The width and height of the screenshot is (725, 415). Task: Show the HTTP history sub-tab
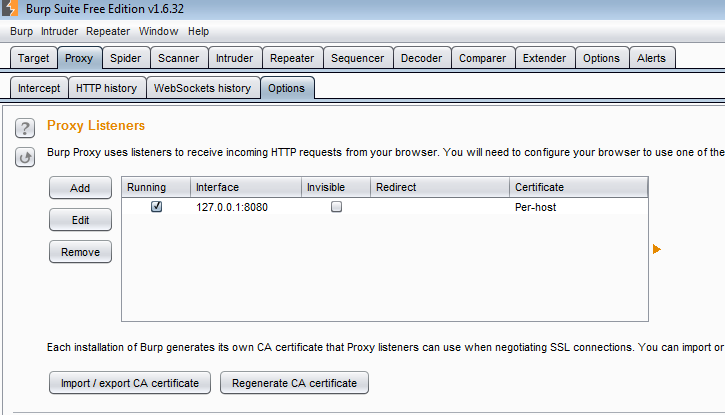106,88
